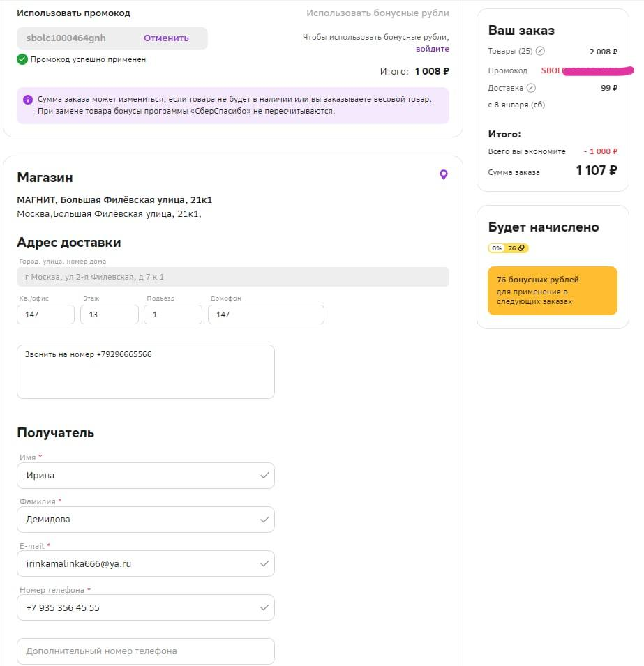Click the courier comment text area

145,372
